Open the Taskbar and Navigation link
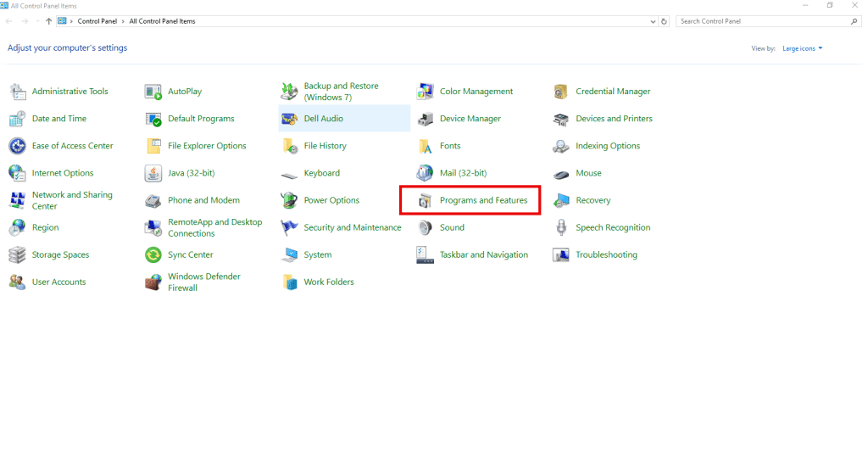This screenshot has width=868, height=464. (483, 255)
